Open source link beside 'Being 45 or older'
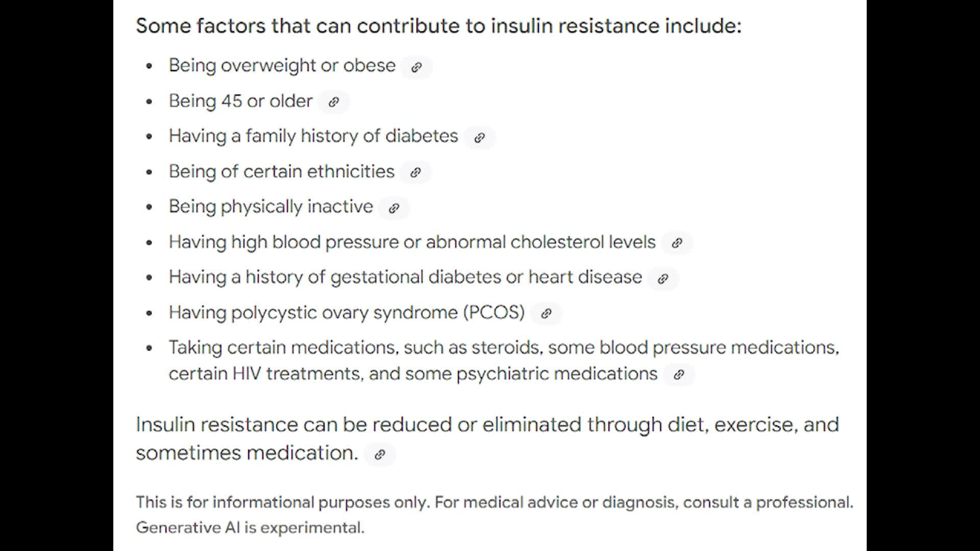Screen dimensions: 980x551 click(334, 102)
